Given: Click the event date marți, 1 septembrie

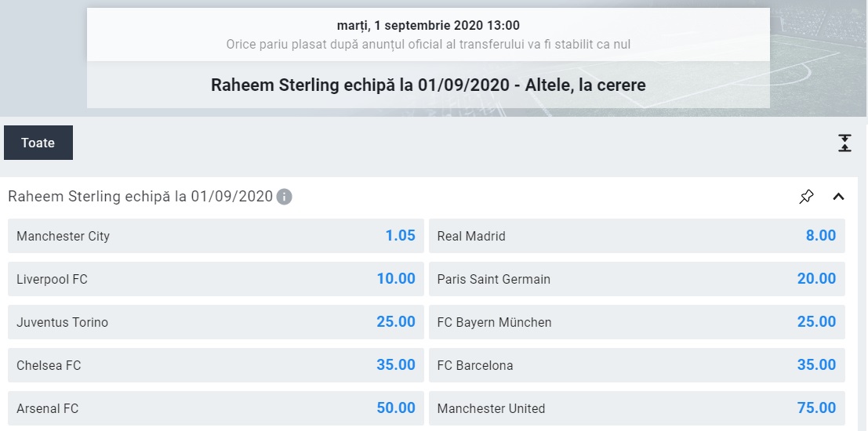Looking at the screenshot, I should (428, 26).
